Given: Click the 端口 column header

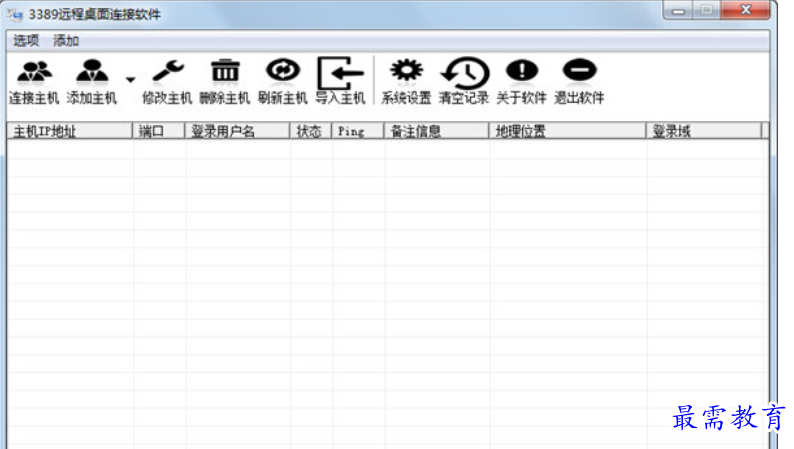Looking at the screenshot, I should (158, 132).
